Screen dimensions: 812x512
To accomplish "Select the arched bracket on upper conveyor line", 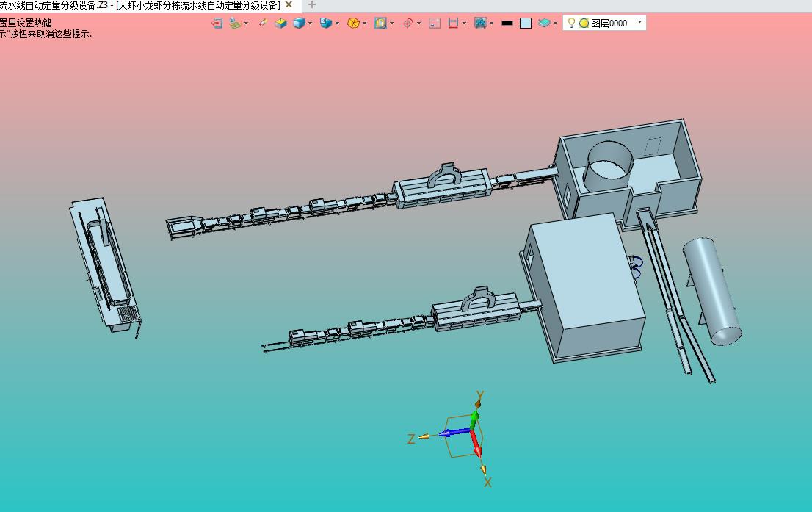I will tap(446, 175).
